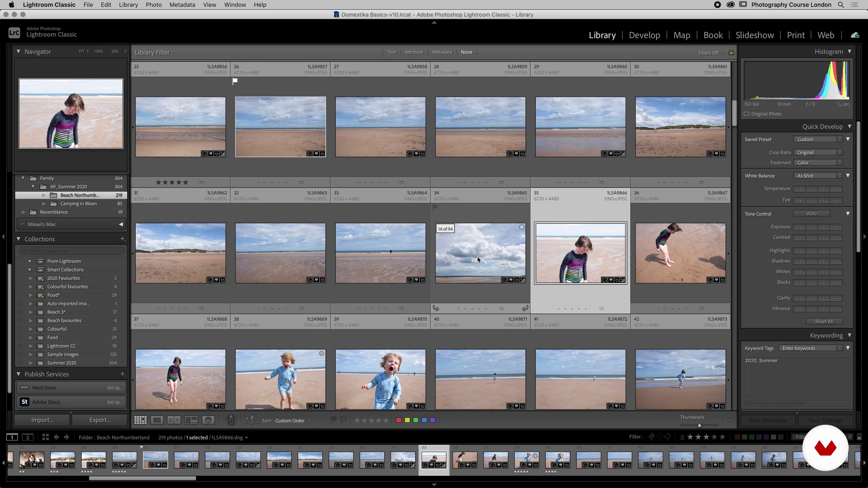Adjust the Thumbnails size slider
868x488 pixels.
[700, 425]
